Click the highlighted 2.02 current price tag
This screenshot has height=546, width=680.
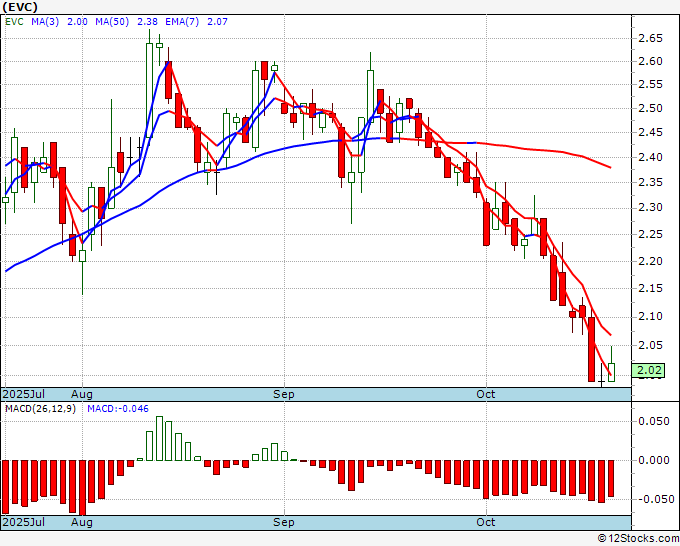649,370
